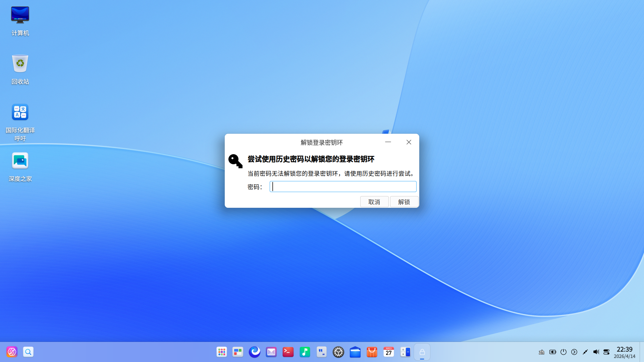This screenshot has height=362, width=644.
Task: Expand hidden tray icons with the chevron
Action: (x=574, y=352)
